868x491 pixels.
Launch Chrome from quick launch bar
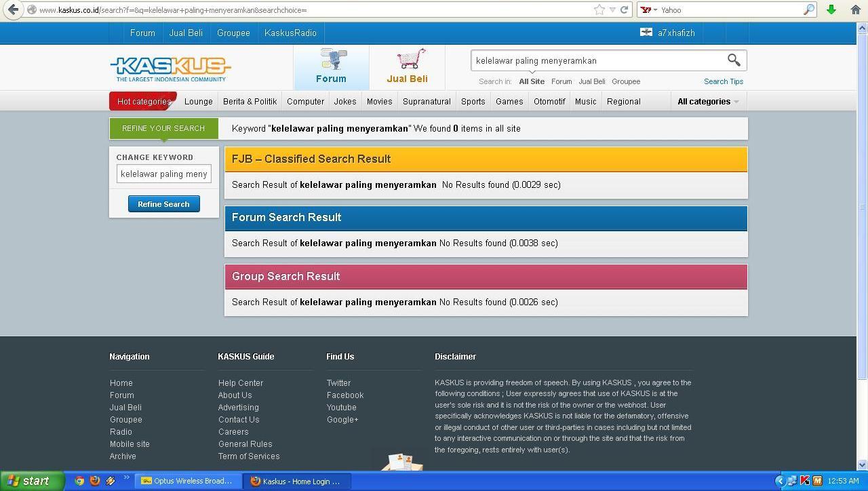(x=79, y=481)
